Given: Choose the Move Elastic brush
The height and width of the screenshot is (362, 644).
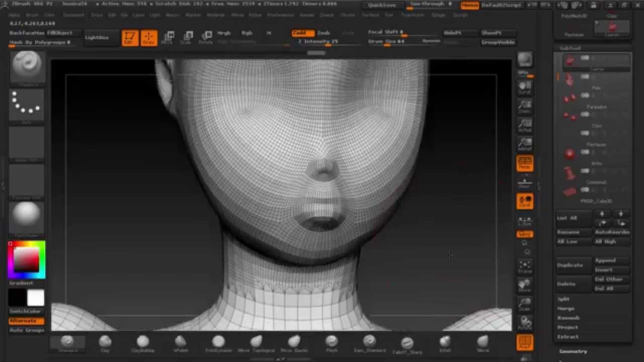Looking at the screenshot, I should [294, 344].
